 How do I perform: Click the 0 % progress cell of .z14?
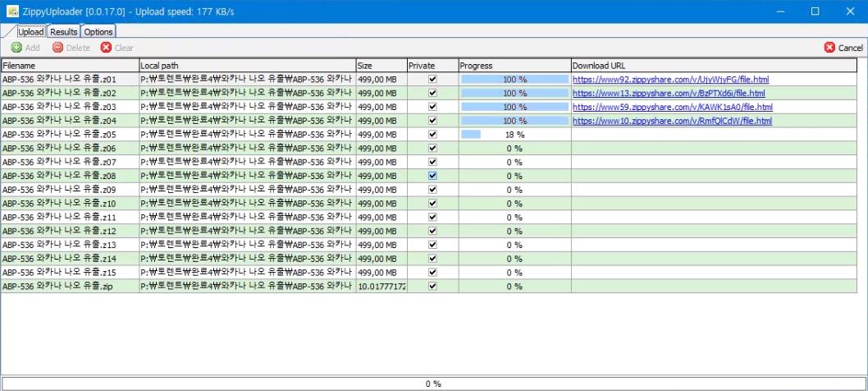coord(515,259)
